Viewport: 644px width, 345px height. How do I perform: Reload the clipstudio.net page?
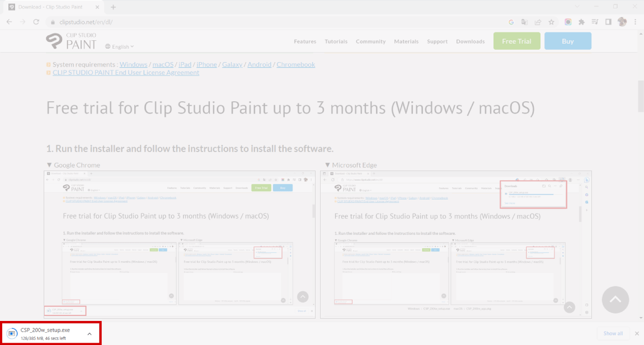(x=36, y=22)
